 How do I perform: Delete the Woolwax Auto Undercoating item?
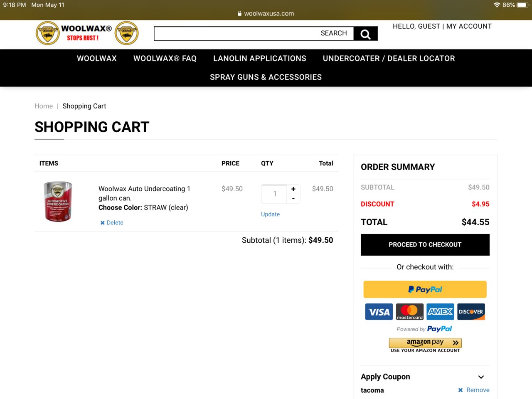pos(112,223)
